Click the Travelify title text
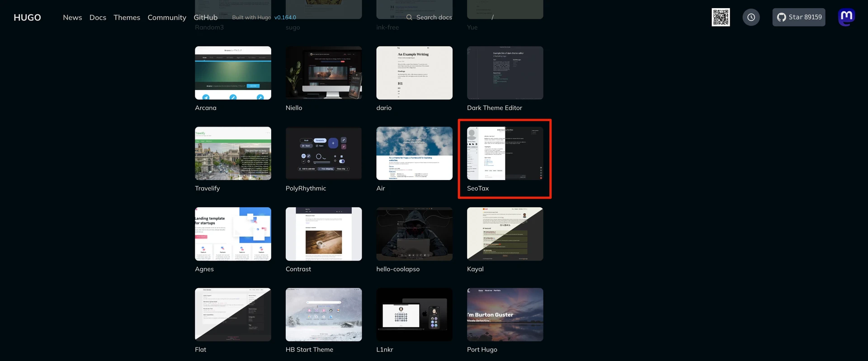The image size is (868, 361). click(208, 188)
